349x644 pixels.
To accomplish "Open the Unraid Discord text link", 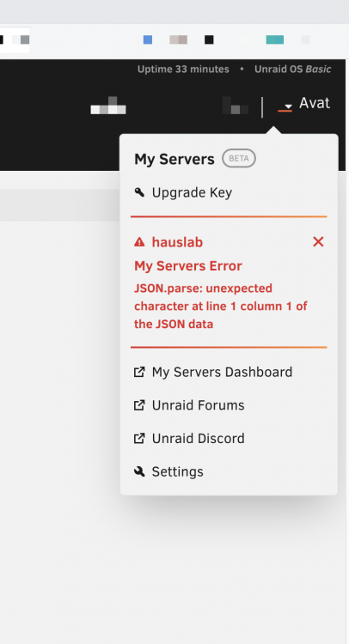I will pos(198,439).
